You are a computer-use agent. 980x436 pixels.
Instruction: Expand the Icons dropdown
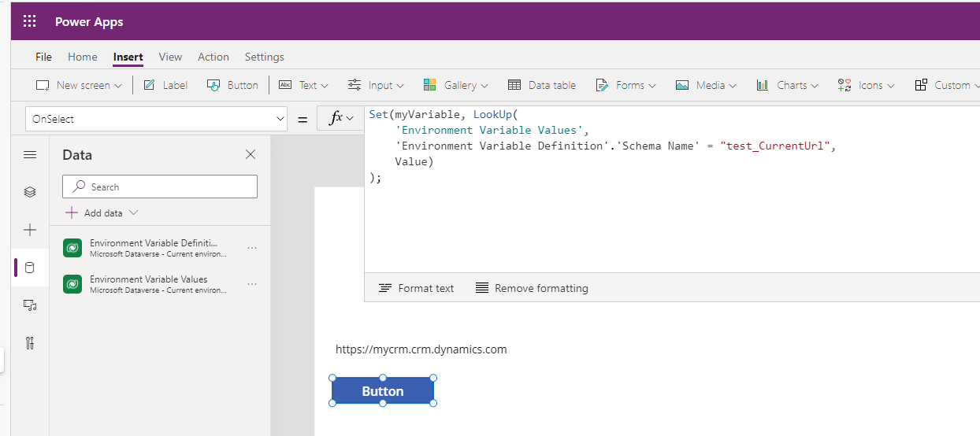(867, 85)
